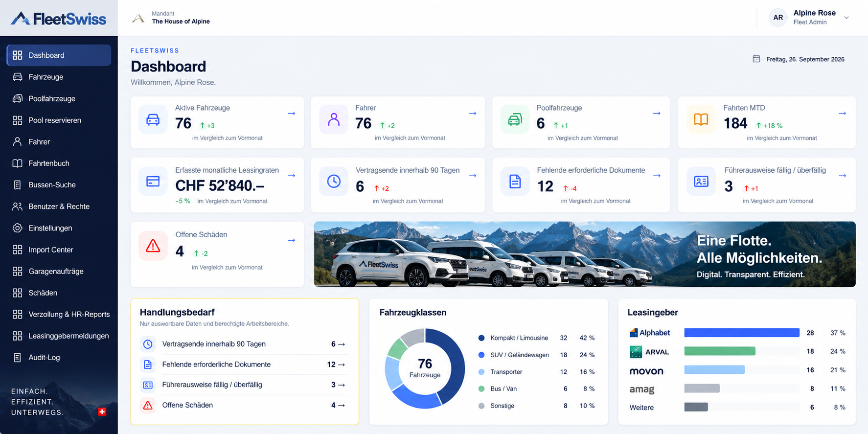Screen dimensions: 868x434
Task: Follow the arrow on Poolfahrzeuge card
Action: point(657,113)
